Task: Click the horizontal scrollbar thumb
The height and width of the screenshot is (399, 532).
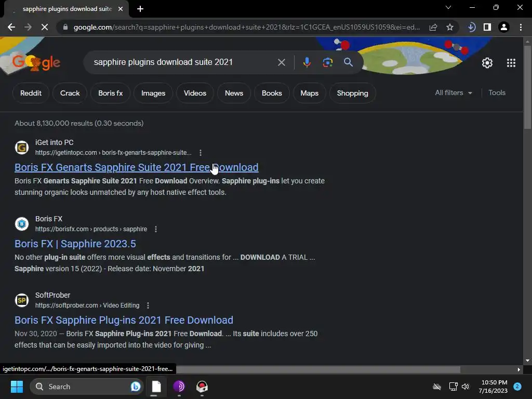Action: (x=318, y=369)
